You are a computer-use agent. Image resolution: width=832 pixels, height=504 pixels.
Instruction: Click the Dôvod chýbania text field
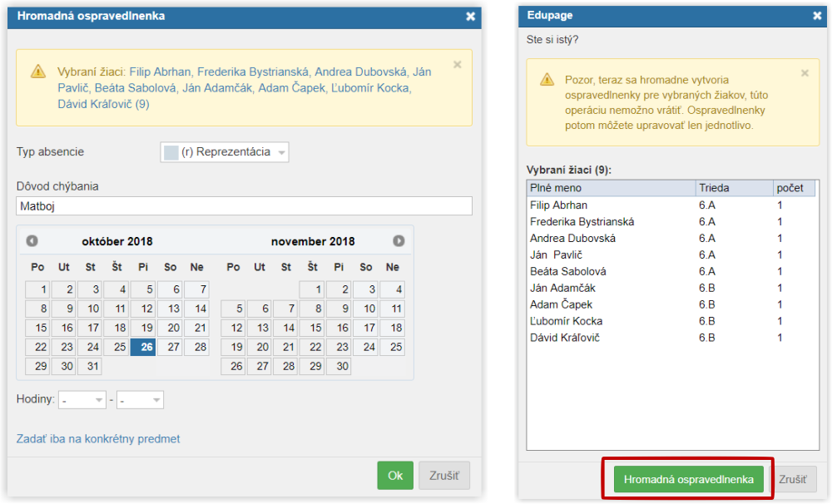(244, 206)
